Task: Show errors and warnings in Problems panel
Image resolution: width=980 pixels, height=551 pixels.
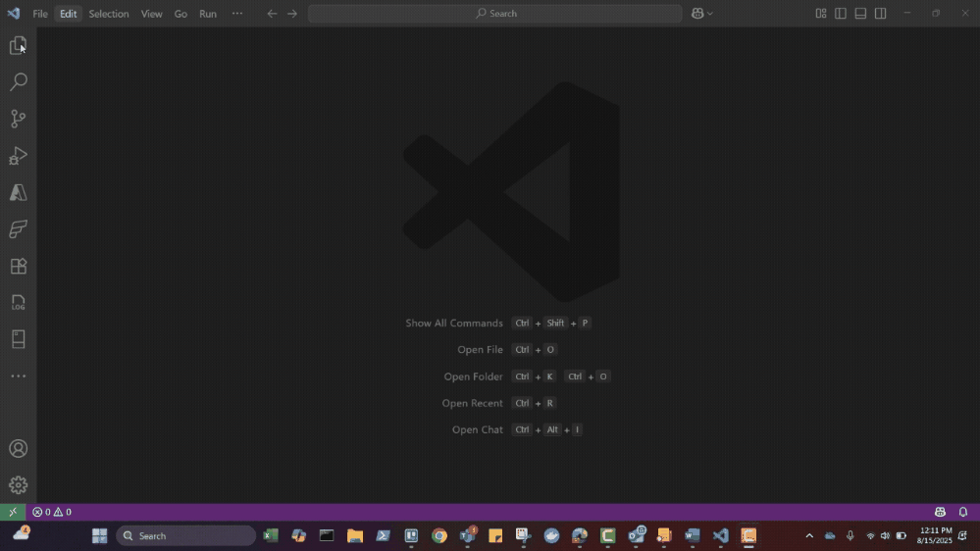Action: point(52,512)
